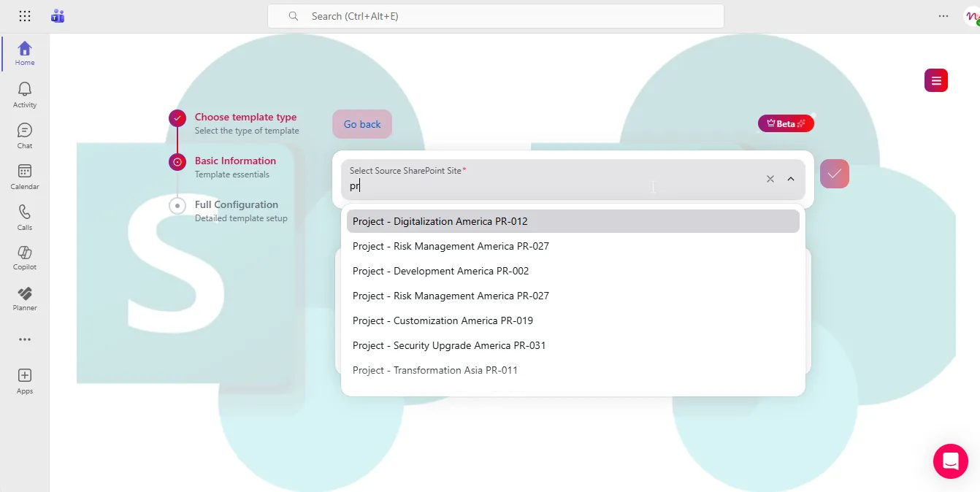Select Project - Development America PR-002
The width and height of the screenshot is (980, 492).
(x=573, y=271)
